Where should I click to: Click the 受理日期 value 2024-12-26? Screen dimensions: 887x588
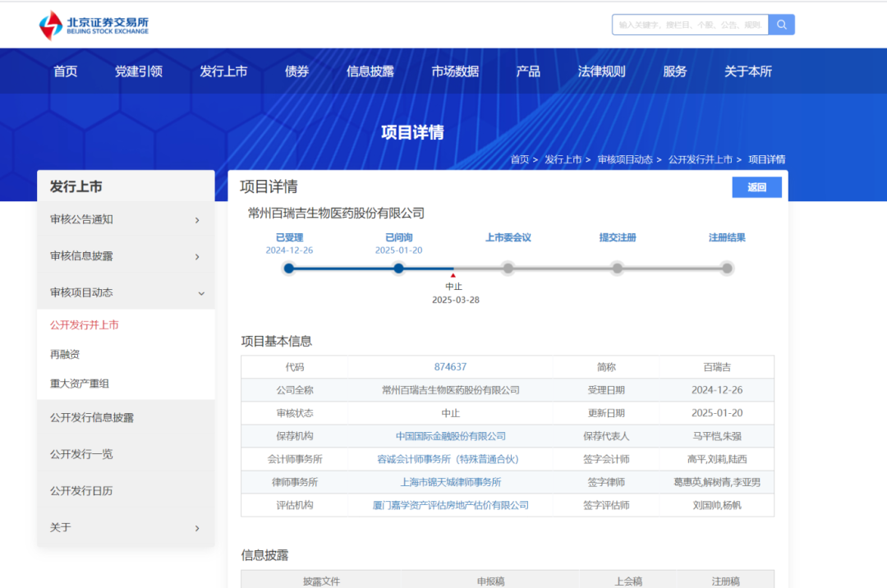(x=717, y=390)
